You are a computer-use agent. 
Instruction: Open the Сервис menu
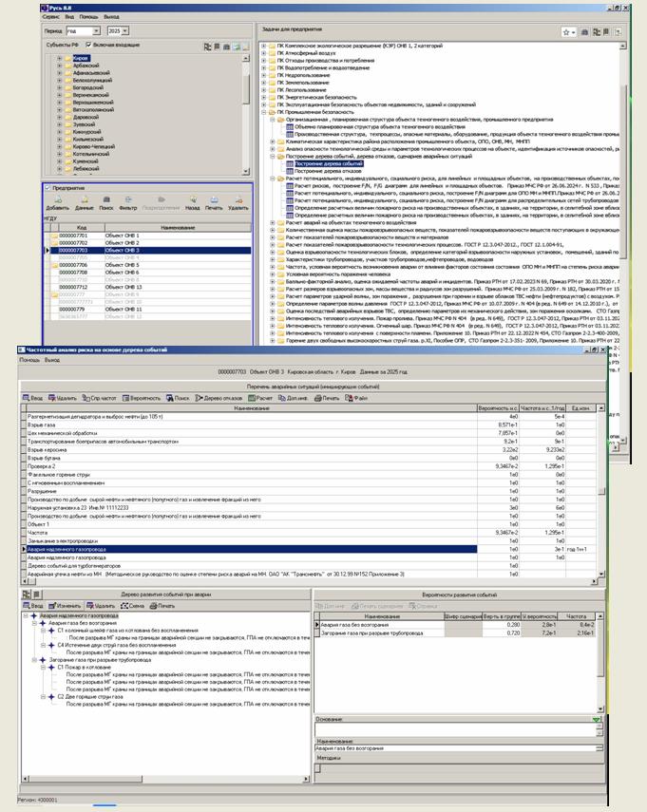click(x=52, y=18)
